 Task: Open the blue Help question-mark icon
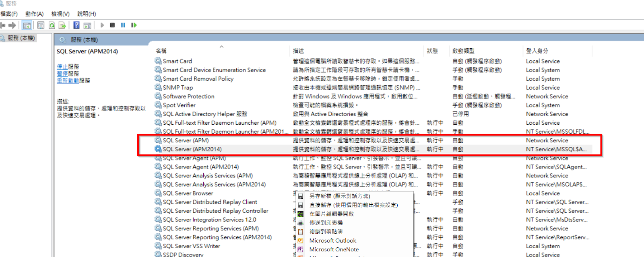click(x=76, y=25)
